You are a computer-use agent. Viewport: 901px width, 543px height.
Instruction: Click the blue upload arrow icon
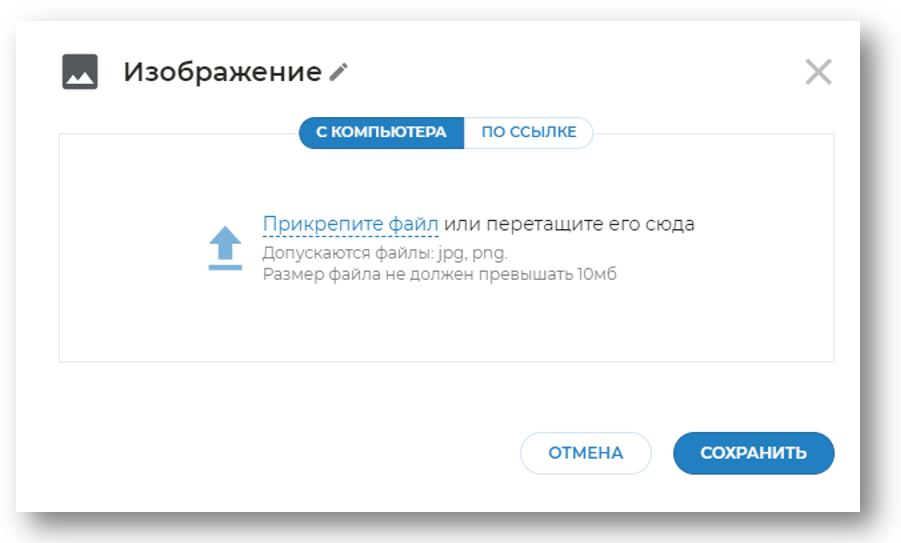(x=225, y=247)
